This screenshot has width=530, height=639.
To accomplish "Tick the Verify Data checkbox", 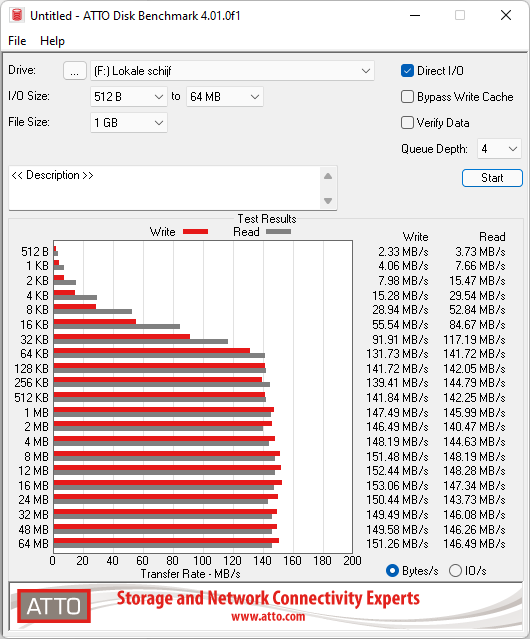I will tap(407, 123).
